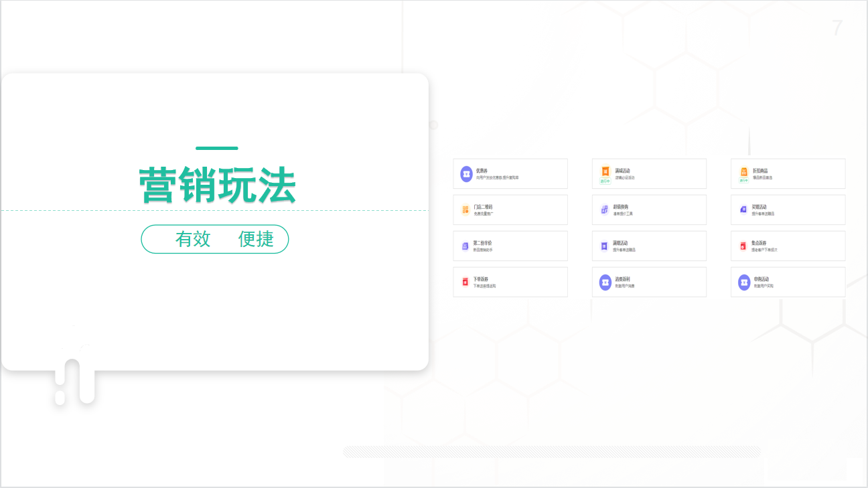The image size is (868, 488).
Task: Select the purple 满赠活动 icon
Action: pyautogui.click(x=603, y=245)
